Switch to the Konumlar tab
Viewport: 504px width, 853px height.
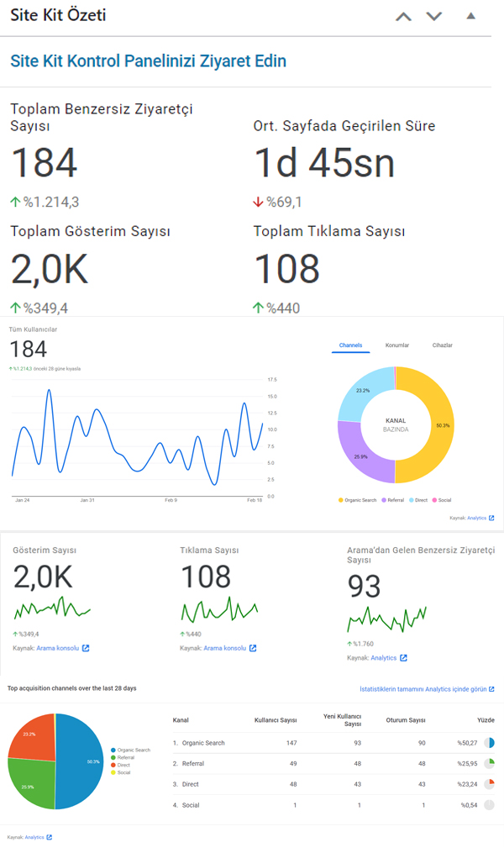point(396,345)
